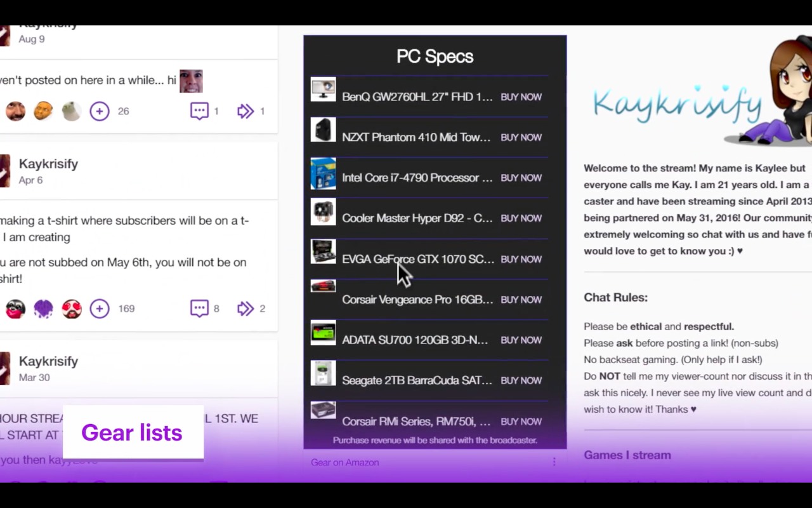Open the BenQ monitor product thumbnail
The image size is (812, 508).
[323, 90]
